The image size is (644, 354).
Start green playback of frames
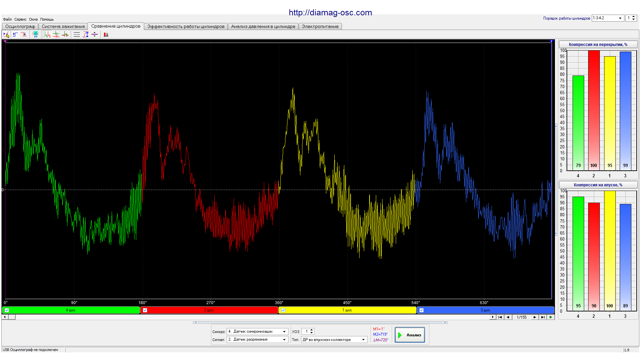coord(551,317)
